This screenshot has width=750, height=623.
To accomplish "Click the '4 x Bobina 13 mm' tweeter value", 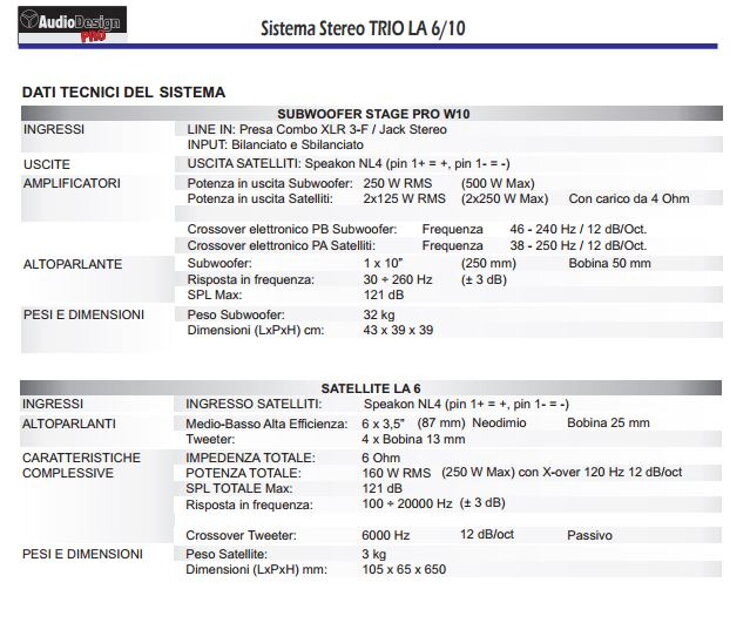I will point(413,439).
